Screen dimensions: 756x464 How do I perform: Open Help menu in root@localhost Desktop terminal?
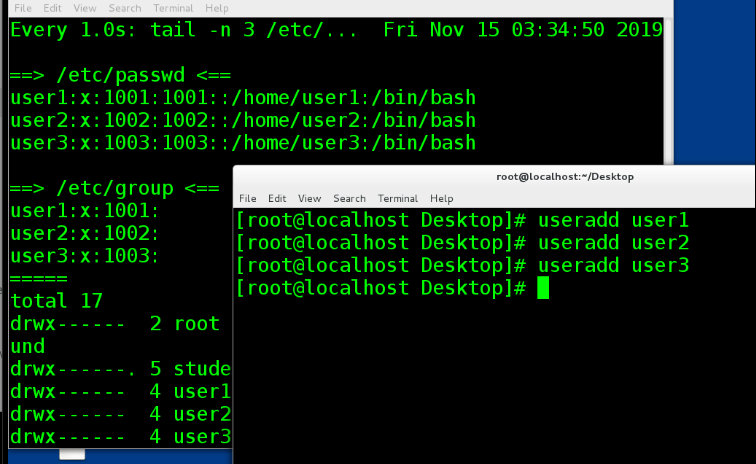click(x=442, y=198)
